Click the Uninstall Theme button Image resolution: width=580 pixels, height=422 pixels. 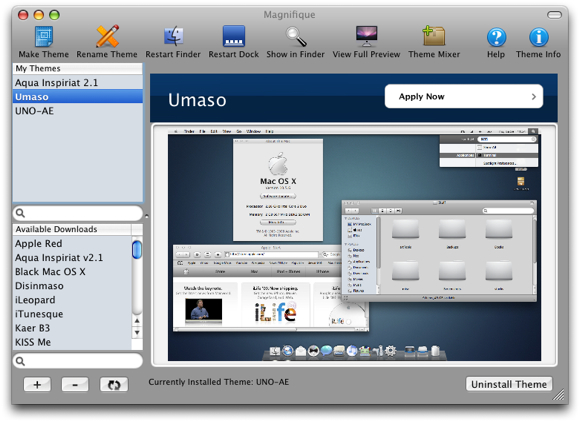tap(509, 384)
